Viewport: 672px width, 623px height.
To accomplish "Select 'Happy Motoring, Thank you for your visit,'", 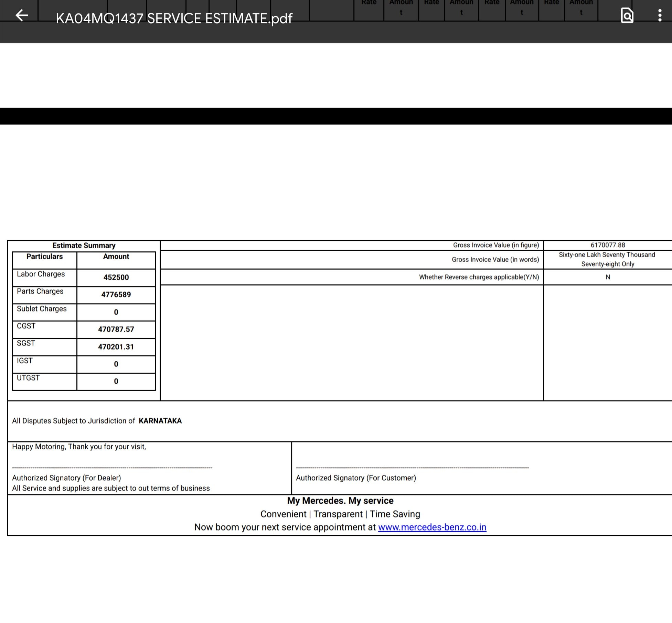I will pyautogui.click(x=79, y=447).
